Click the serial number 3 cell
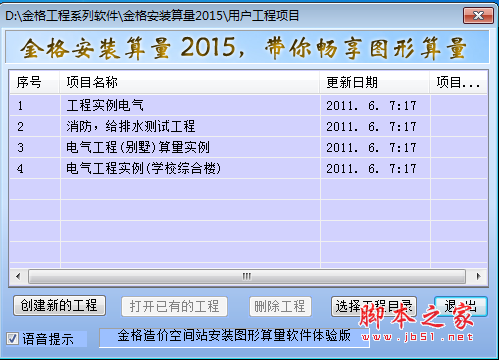 (x=35, y=148)
